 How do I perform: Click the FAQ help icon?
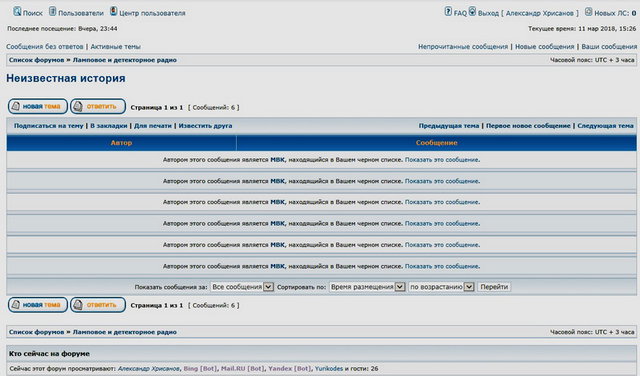(x=448, y=11)
